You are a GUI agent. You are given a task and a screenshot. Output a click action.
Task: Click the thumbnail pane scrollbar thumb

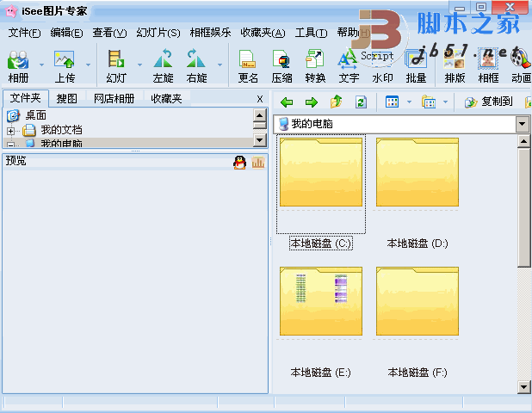click(x=523, y=207)
